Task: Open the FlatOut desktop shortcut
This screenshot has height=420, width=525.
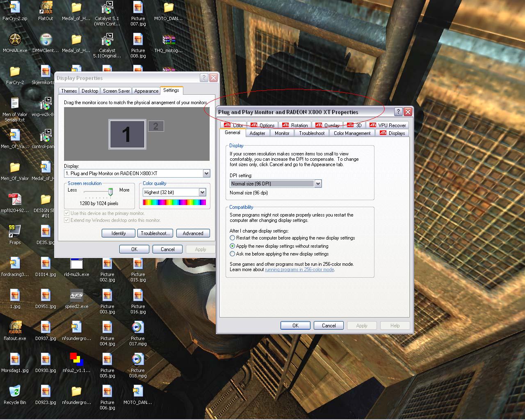Action: pos(46,11)
